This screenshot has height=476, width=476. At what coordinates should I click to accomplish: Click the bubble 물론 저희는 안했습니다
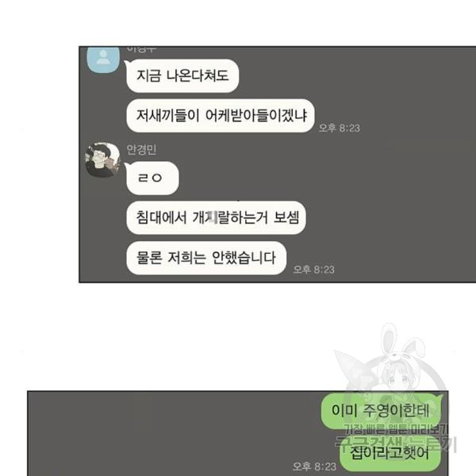(206, 258)
